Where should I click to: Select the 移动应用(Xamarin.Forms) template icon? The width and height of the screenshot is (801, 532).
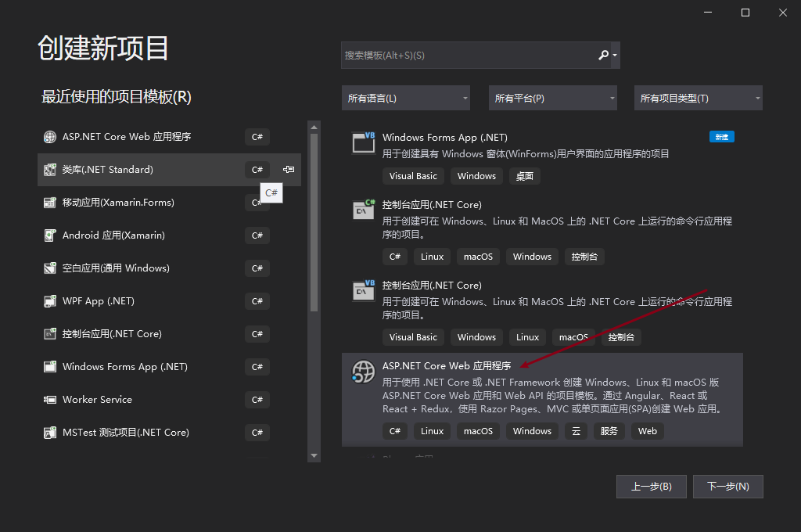[x=50, y=203]
